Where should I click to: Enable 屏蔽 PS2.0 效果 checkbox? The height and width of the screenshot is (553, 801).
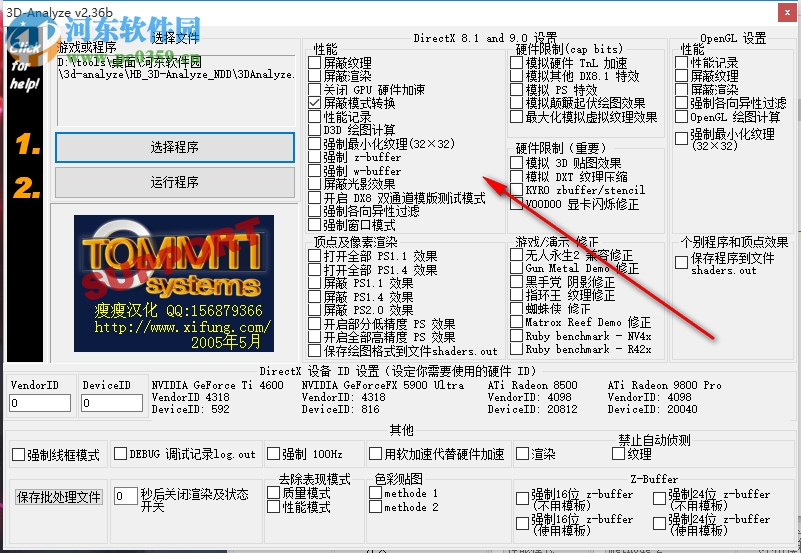[x=315, y=310]
